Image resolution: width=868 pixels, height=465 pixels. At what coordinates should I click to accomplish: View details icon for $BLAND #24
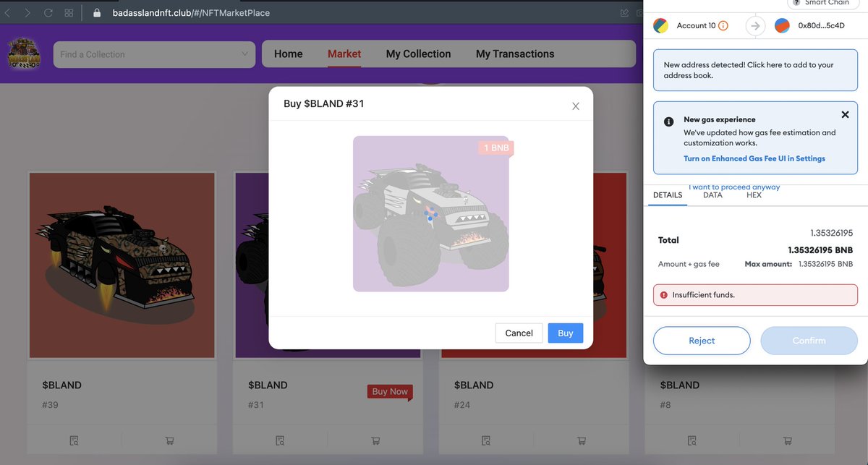[x=486, y=440]
